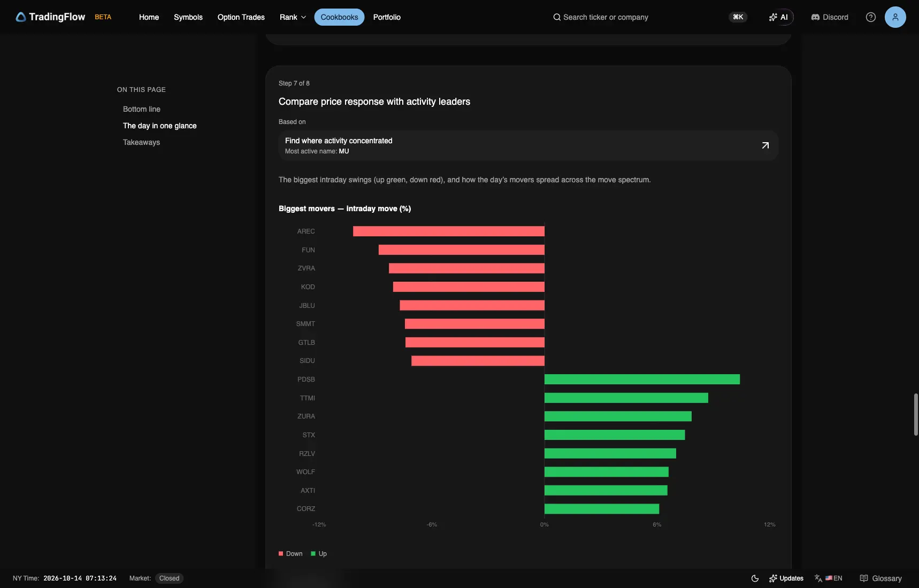Click the BETA label beside logo
This screenshot has height=588, width=919.
pyautogui.click(x=103, y=17)
